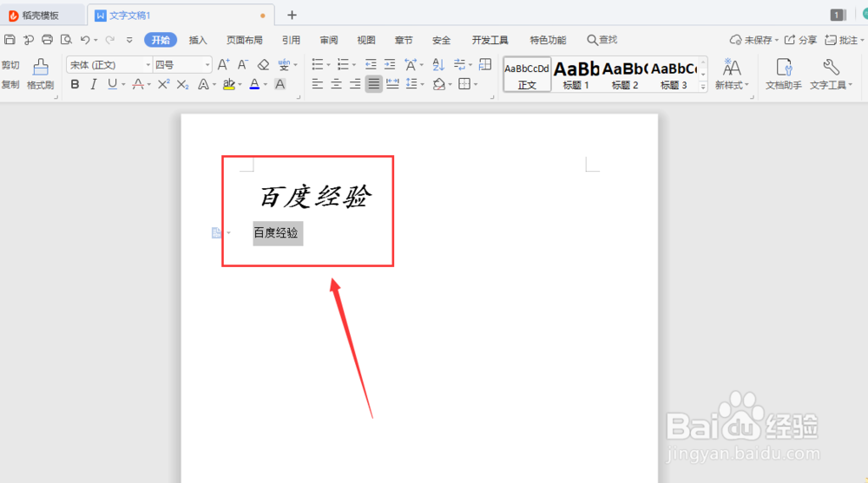Switch to the 引用 (References) tab
Image resolution: width=868 pixels, height=483 pixels.
291,40
